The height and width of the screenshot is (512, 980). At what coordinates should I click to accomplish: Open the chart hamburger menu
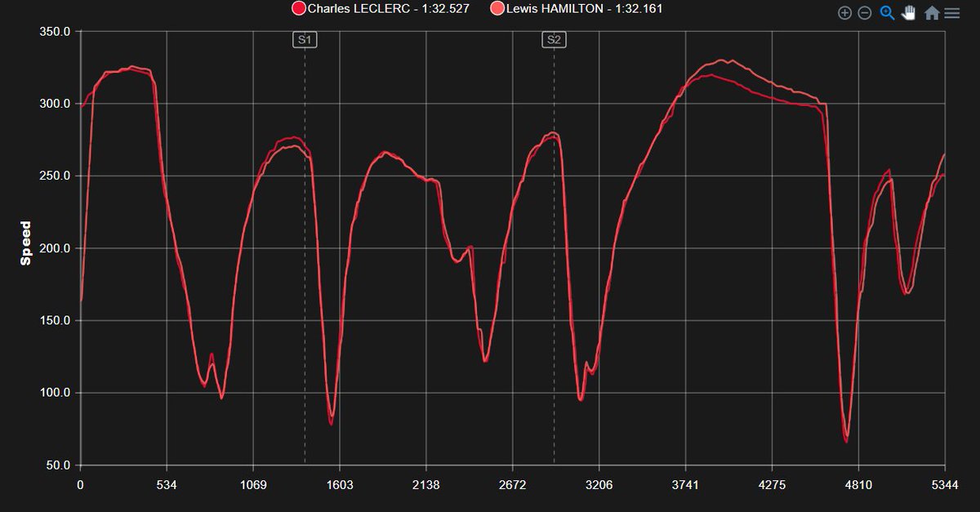pos(951,13)
